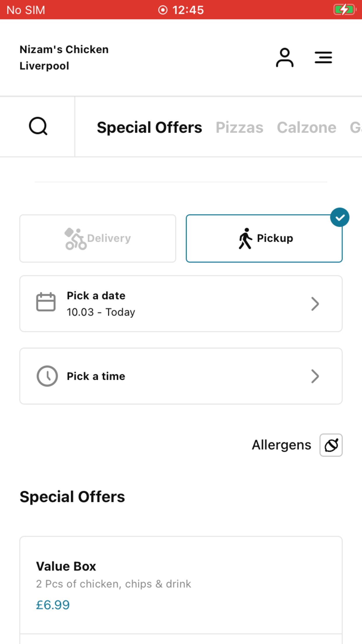The image size is (362, 644).
Task: Switch to the Calzone category tab
Action: (x=306, y=127)
